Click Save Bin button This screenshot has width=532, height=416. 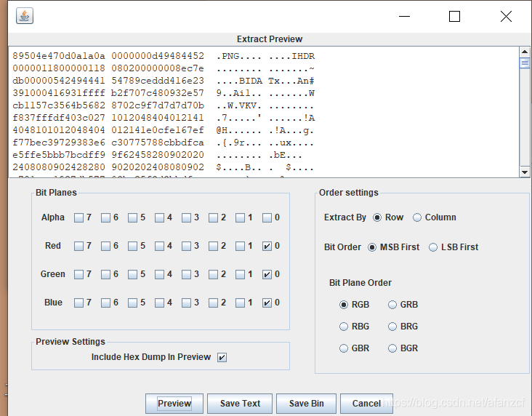tap(306, 404)
